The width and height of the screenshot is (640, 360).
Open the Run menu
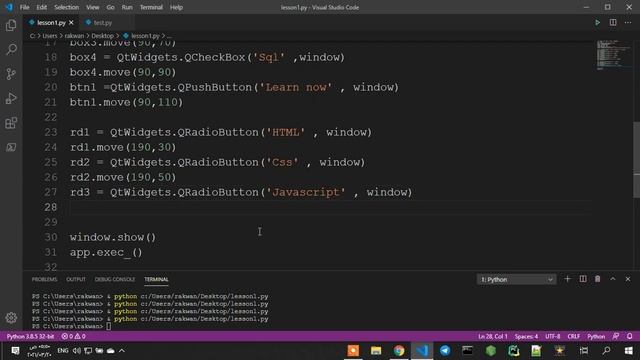(127, 7)
